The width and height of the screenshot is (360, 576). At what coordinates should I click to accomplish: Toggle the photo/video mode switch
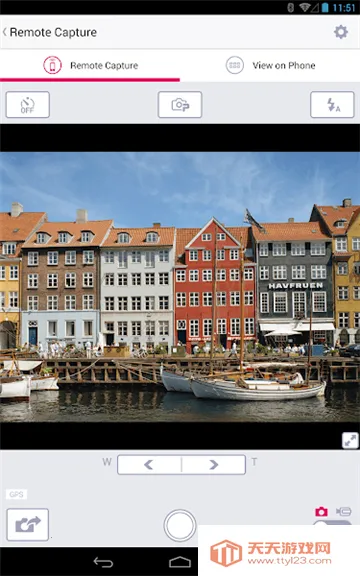coord(332,523)
